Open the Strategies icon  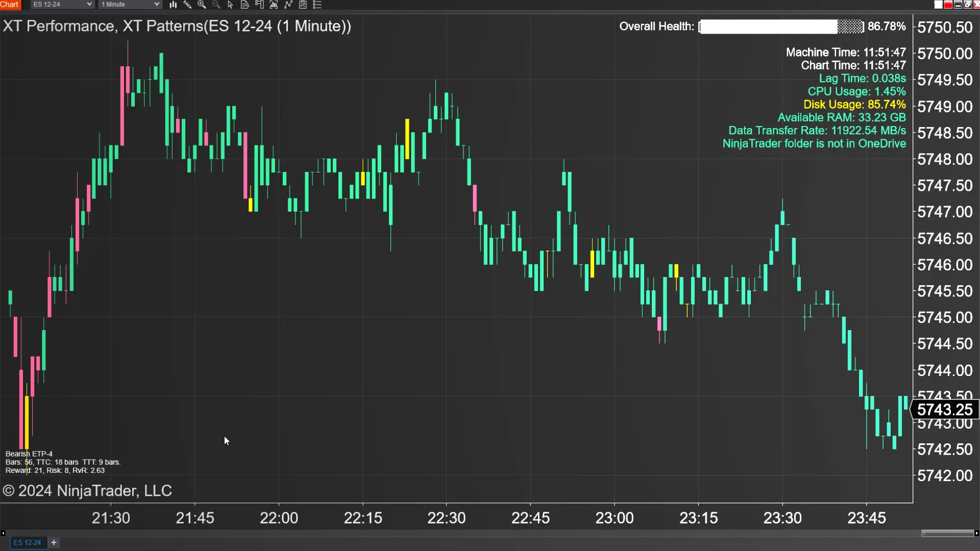coord(303,5)
